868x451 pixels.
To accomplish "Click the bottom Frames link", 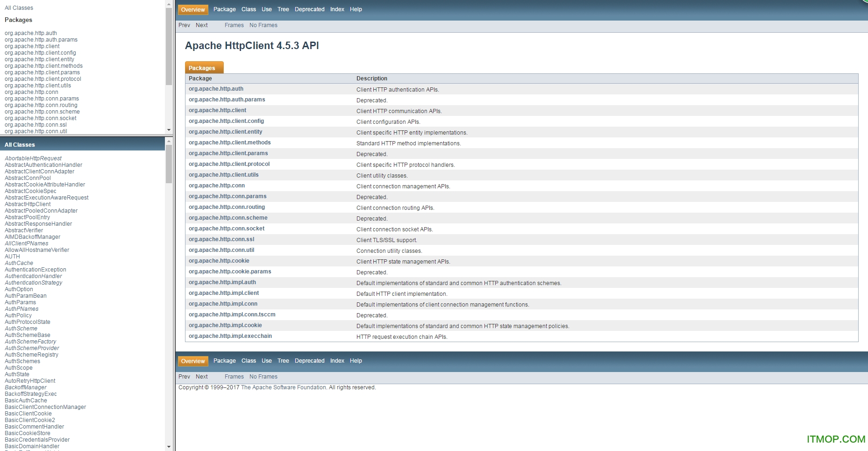I will [234, 377].
